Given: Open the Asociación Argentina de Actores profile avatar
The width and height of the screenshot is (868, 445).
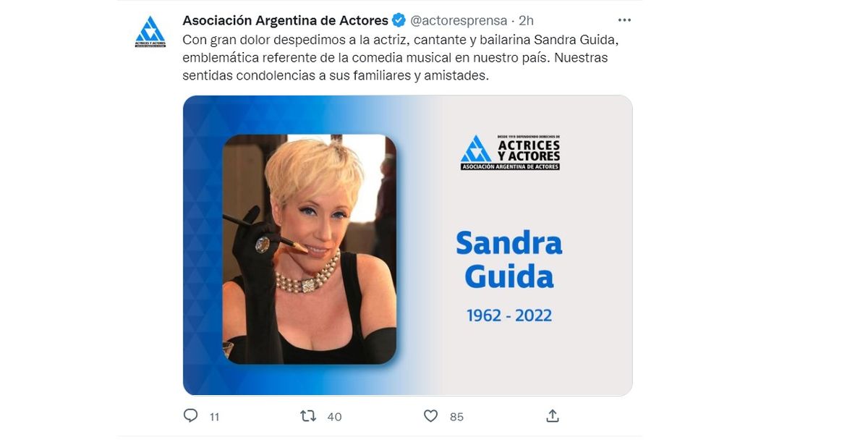Looking at the screenshot, I should click(x=150, y=33).
